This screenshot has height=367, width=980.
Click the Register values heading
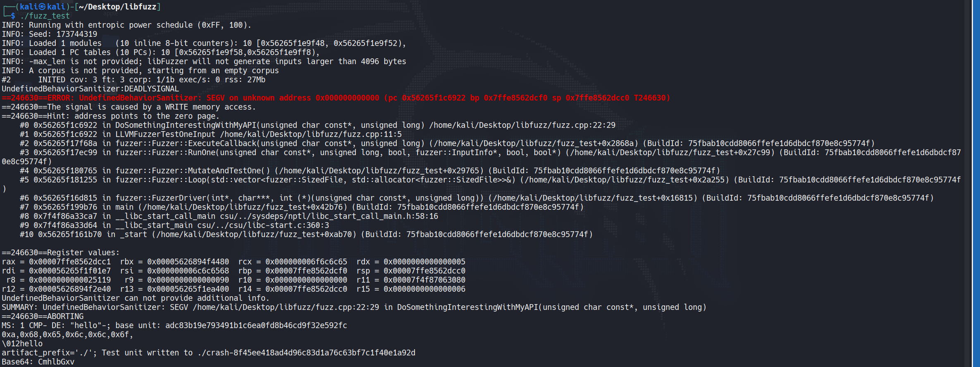pos(60,252)
